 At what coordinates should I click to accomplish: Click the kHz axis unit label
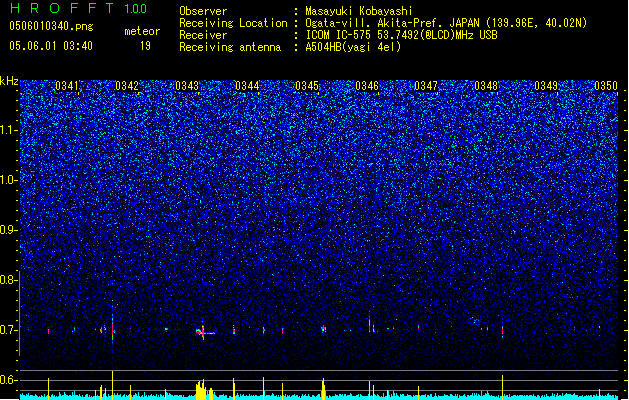(x=9, y=81)
